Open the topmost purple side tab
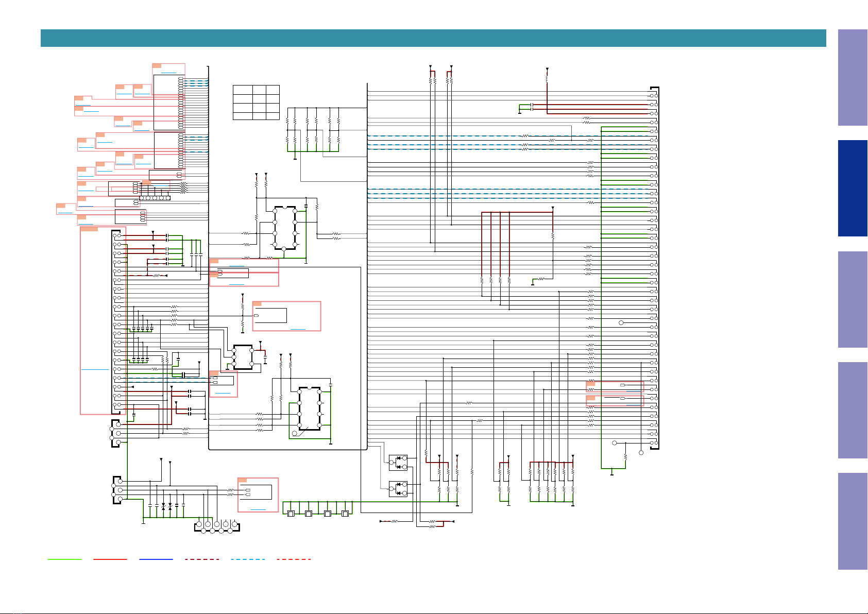The image size is (868, 614). (853, 78)
